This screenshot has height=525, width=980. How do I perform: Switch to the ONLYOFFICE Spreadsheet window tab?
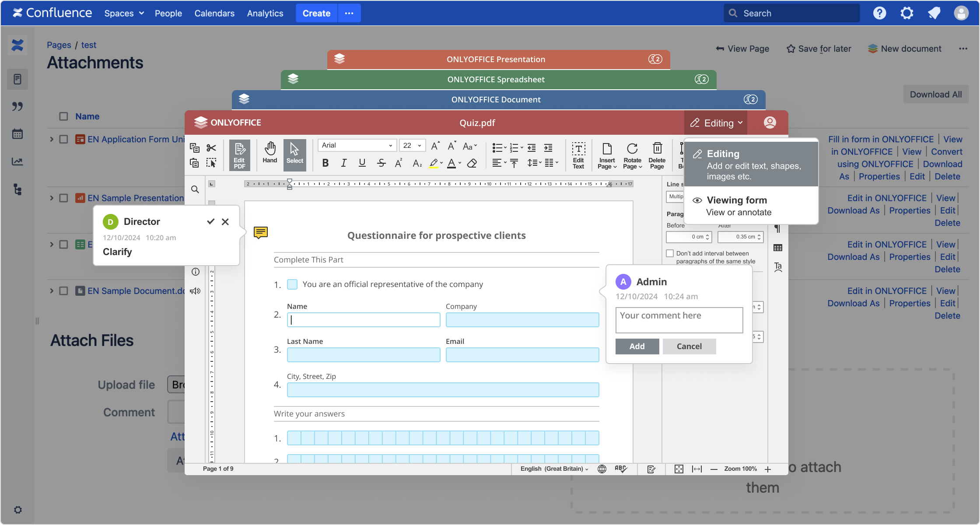[x=498, y=80]
